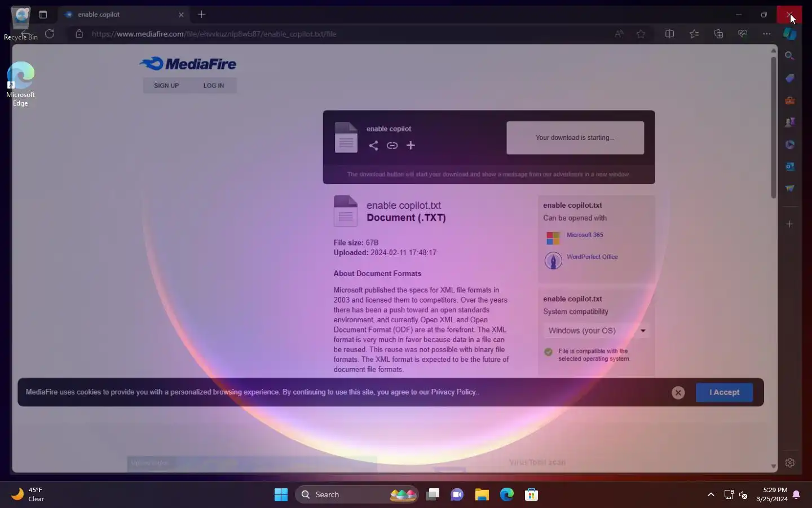Viewport: 812px width, 508px height.
Task: Open Microsoft 365 link
Action: (x=585, y=235)
